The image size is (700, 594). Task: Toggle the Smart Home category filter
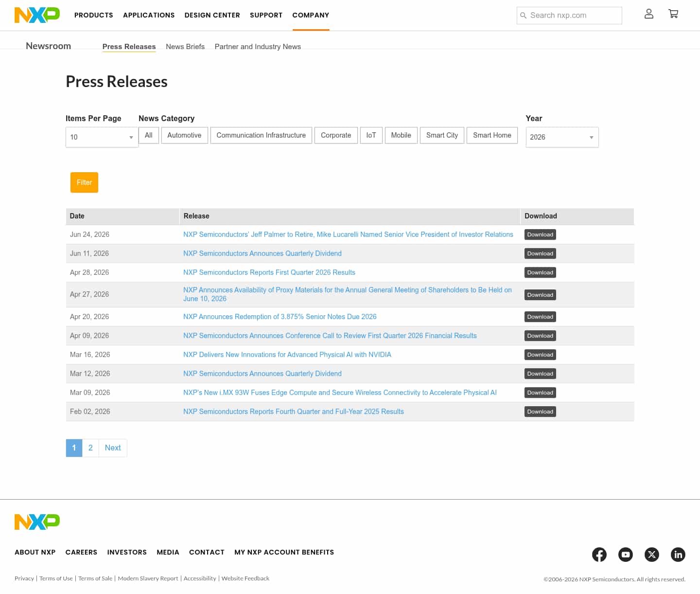[492, 135]
